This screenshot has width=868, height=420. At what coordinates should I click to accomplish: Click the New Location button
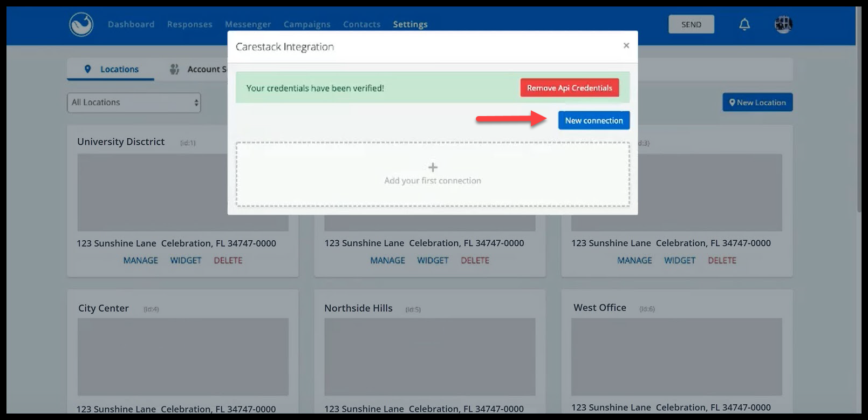click(x=757, y=102)
